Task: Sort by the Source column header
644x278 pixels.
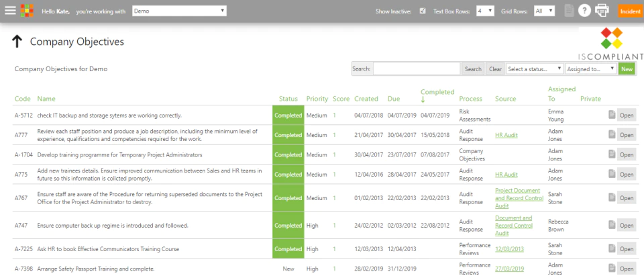Action: [x=506, y=99]
